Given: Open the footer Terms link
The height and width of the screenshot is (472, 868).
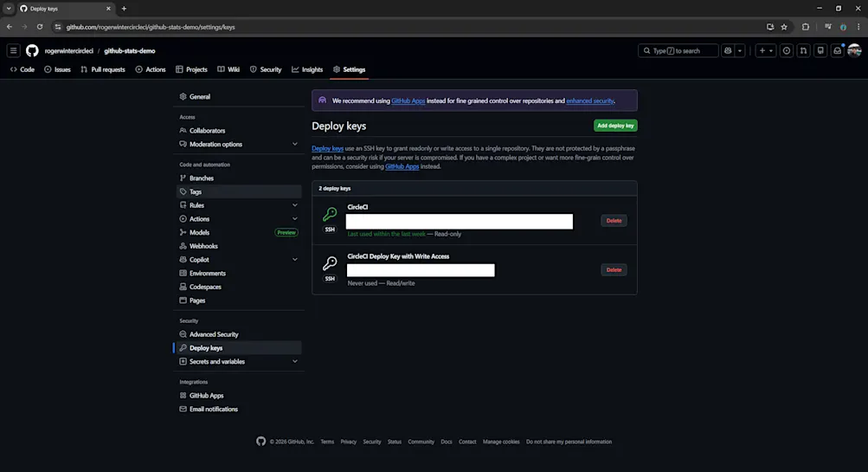Looking at the screenshot, I should click(x=327, y=442).
